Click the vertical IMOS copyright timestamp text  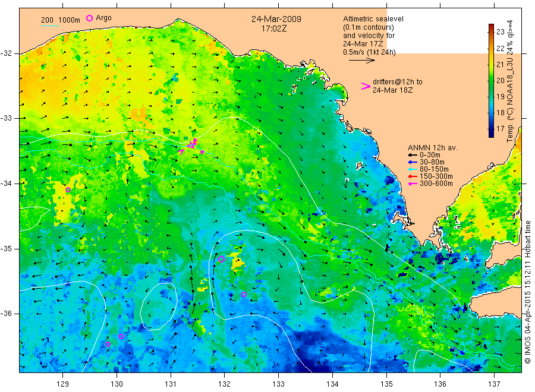click(x=528, y=292)
